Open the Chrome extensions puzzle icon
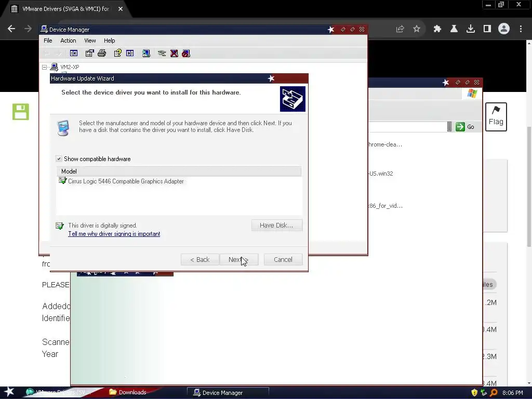Image resolution: width=532 pixels, height=399 pixels. (437, 29)
